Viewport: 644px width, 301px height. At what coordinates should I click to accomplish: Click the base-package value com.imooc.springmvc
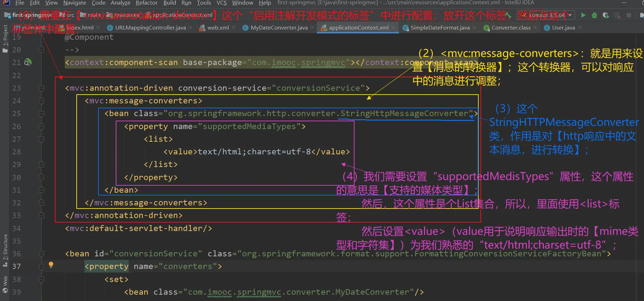click(x=299, y=63)
